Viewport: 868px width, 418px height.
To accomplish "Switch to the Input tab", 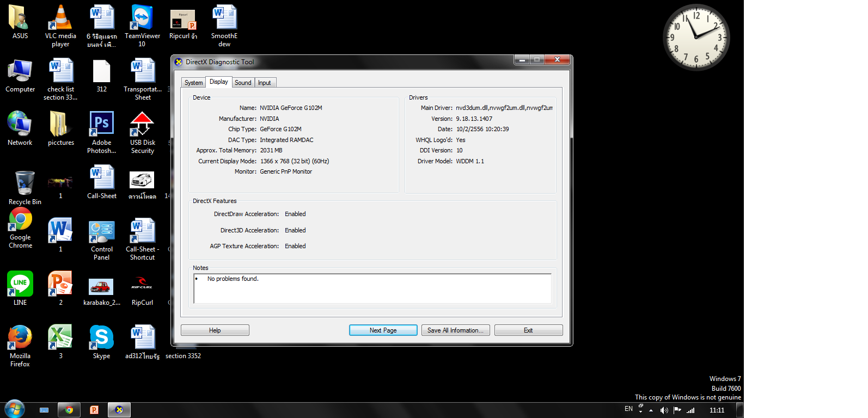I will click(265, 83).
